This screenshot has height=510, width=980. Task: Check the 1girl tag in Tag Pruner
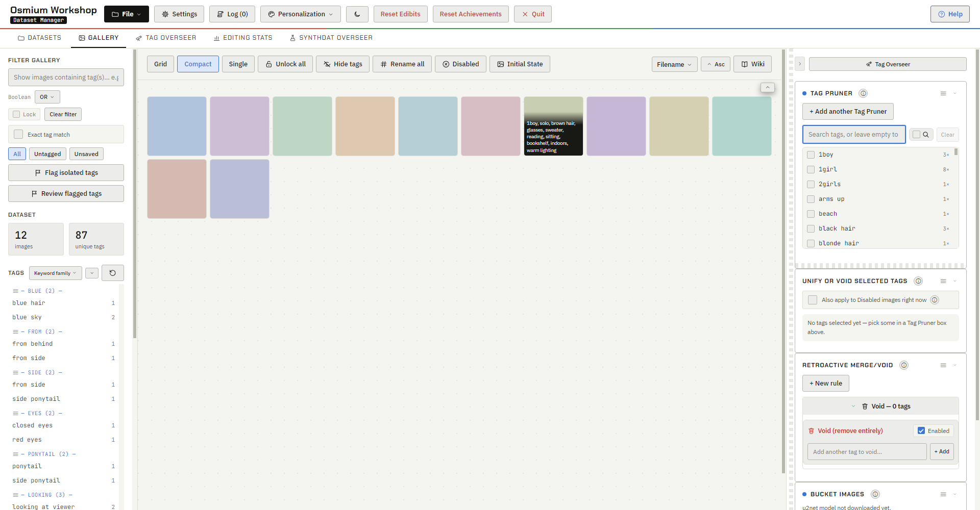click(x=811, y=169)
